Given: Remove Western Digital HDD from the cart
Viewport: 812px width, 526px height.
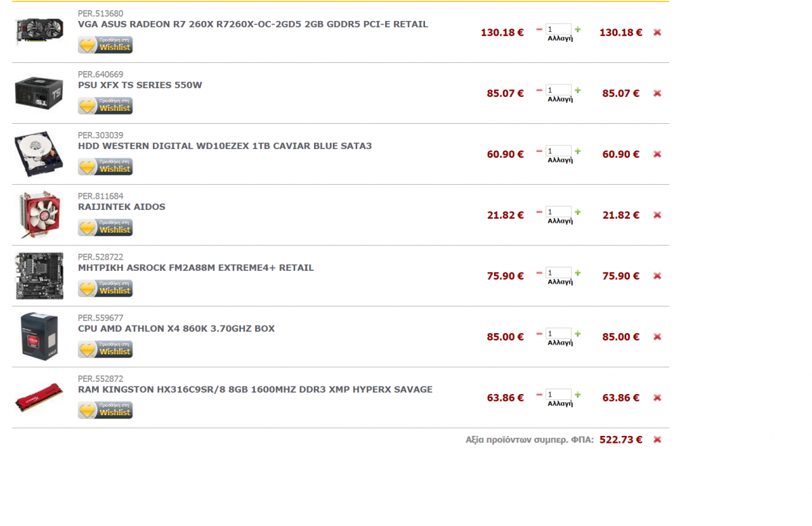Looking at the screenshot, I should [657, 154].
